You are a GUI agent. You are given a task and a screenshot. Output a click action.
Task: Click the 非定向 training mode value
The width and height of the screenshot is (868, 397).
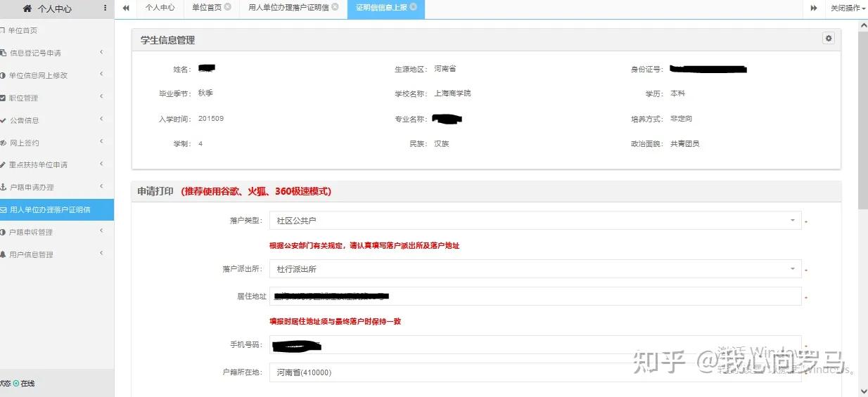681,119
